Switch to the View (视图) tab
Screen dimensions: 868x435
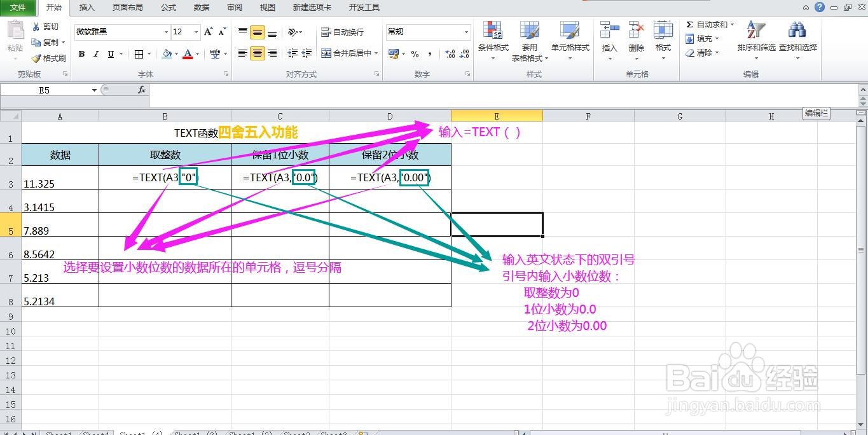point(268,8)
